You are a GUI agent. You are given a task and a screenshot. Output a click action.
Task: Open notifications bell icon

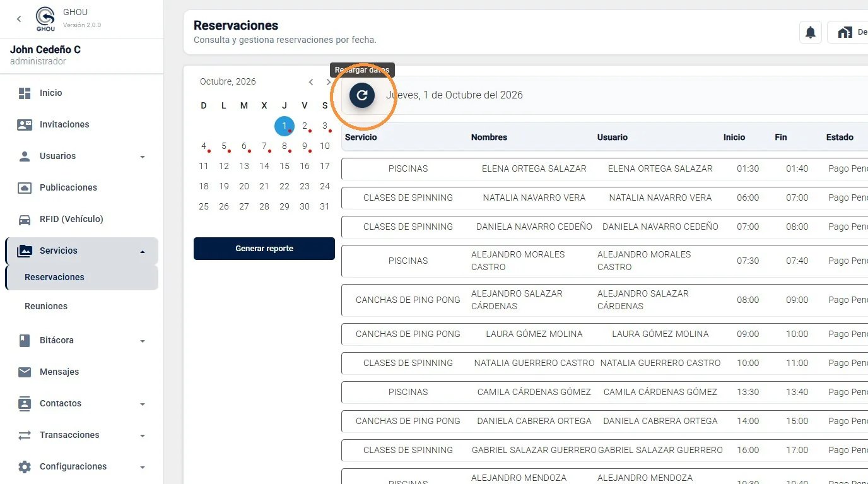[811, 32]
